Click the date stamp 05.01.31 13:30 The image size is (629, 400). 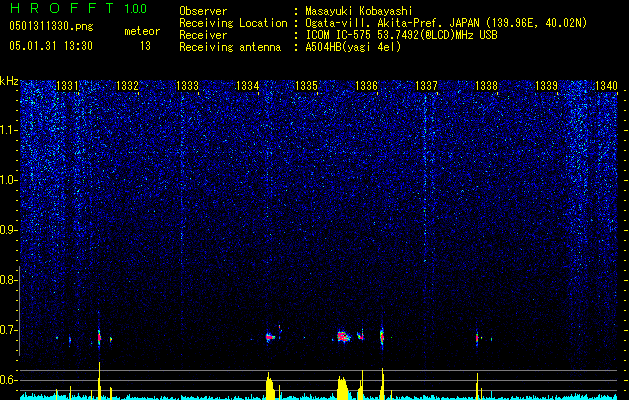coord(51,46)
